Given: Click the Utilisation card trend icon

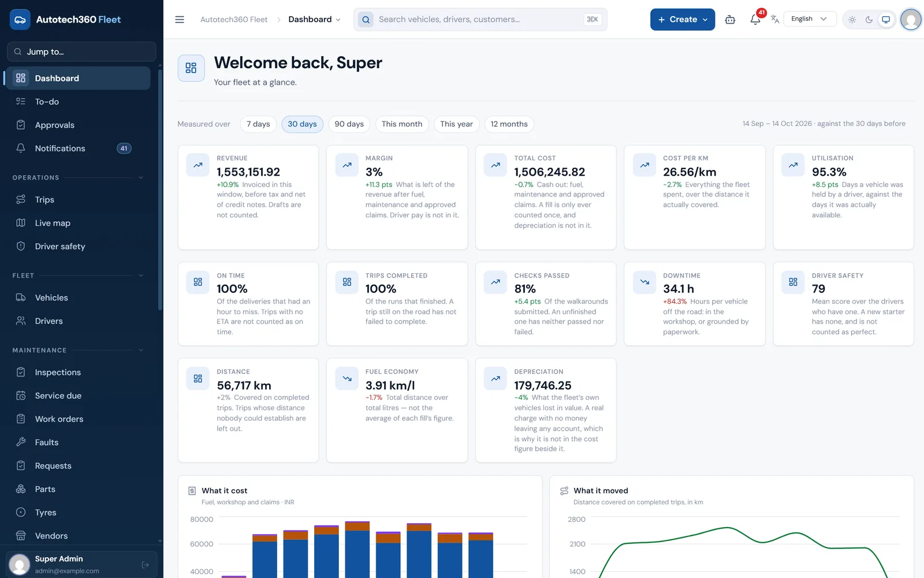Looking at the screenshot, I should [793, 165].
